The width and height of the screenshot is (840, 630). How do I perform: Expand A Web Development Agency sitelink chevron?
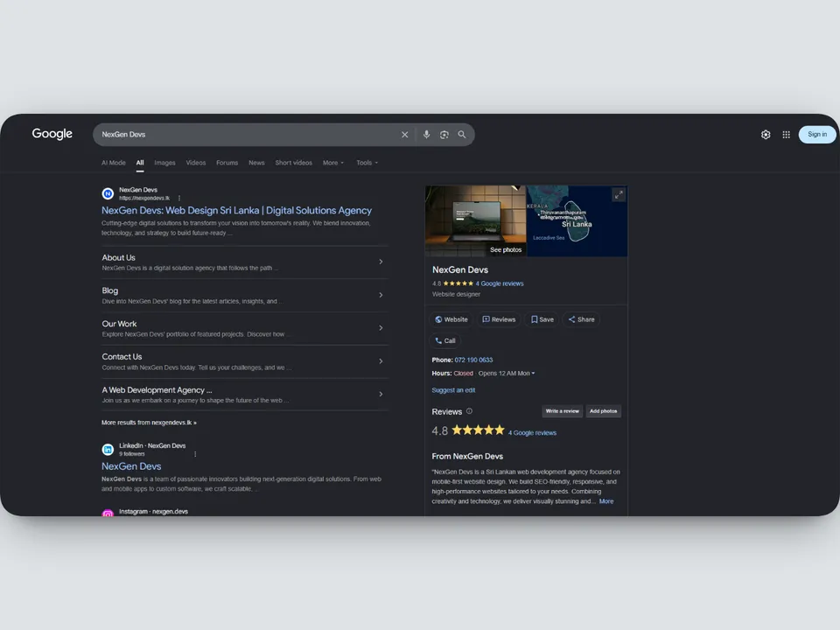click(381, 395)
